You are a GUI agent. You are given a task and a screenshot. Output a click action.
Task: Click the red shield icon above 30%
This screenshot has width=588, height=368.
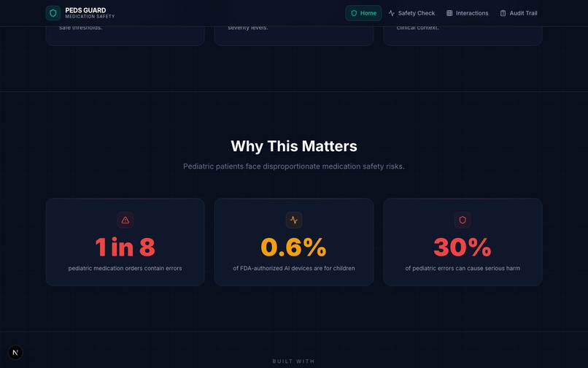click(x=463, y=220)
